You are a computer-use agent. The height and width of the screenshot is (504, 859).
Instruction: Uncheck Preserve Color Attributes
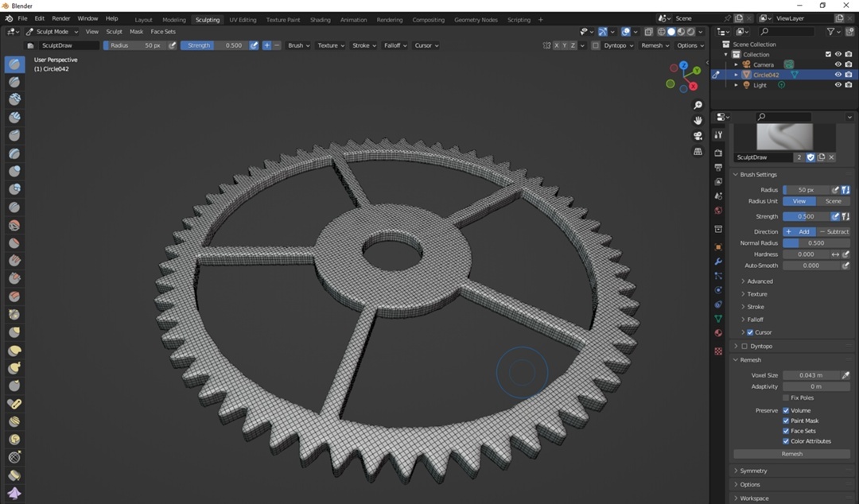[x=786, y=441]
